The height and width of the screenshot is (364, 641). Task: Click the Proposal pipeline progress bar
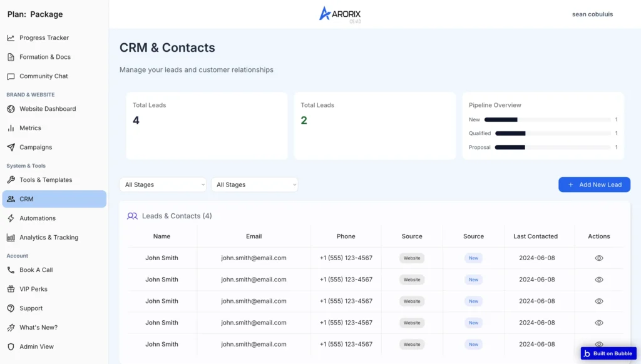pos(553,148)
